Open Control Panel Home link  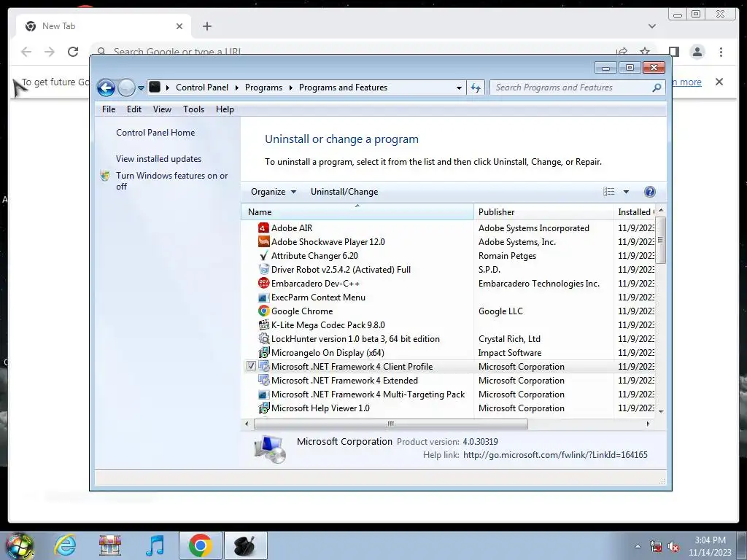click(x=155, y=133)
